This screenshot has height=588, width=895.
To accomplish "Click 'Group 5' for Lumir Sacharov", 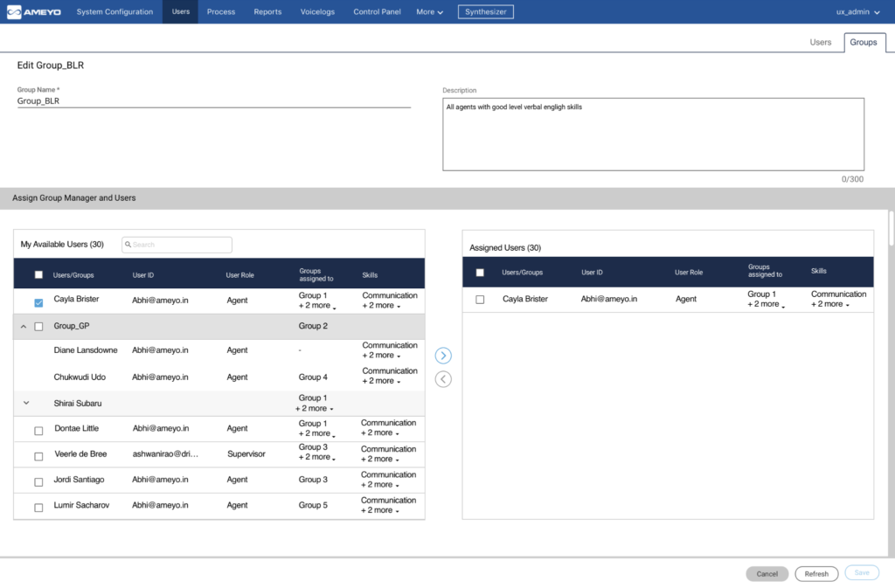I will (x=313, y=505).
